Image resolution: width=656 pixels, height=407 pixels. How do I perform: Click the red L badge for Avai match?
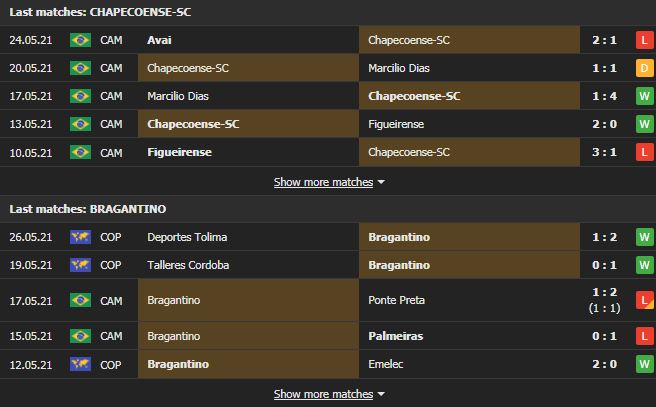click(645, 40)
